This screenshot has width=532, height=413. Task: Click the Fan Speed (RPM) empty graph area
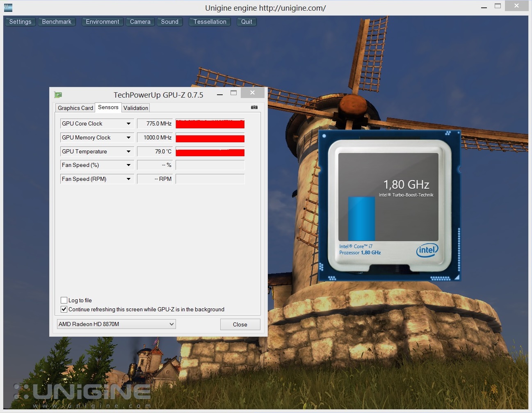pyautogui.click(x=210, y=179)
